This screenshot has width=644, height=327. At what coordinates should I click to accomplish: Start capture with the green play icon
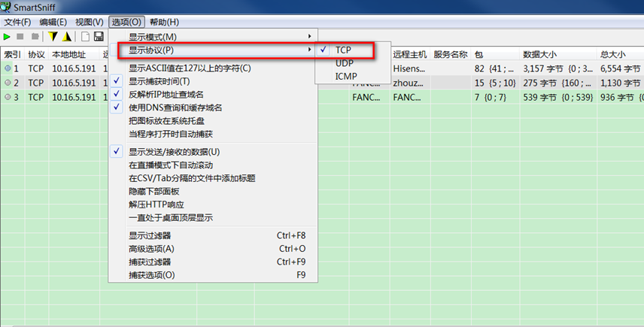pyautogui.click(x=7, y=37)
